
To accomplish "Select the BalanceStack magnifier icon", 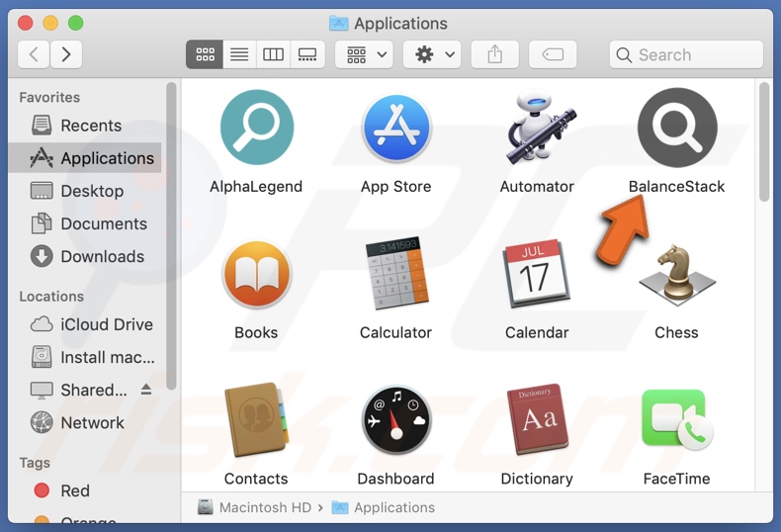I will (677, 128).
